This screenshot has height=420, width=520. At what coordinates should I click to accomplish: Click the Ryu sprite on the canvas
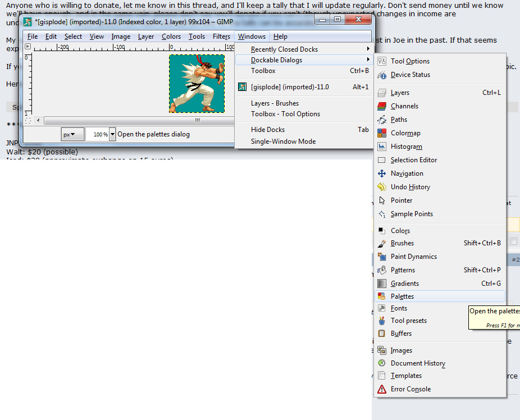click(x=197, y=84)
